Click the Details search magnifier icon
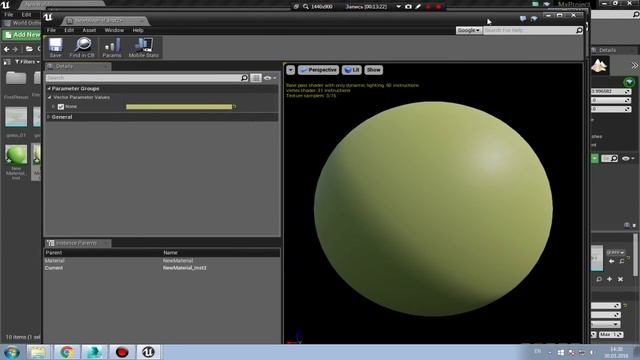 [x=244, y=78]
